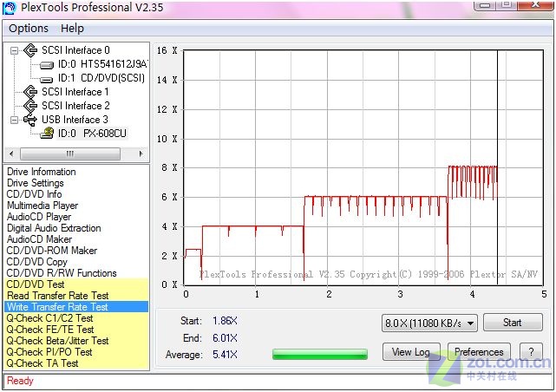Image resolution: width=556 pixels, height=392 pixels.
Task: Click the green progress bar
Action: click(x=320, y=354)
